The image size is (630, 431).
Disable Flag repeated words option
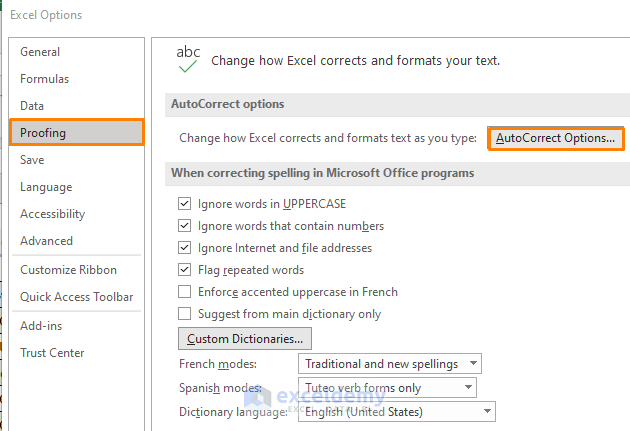point(184,270)
